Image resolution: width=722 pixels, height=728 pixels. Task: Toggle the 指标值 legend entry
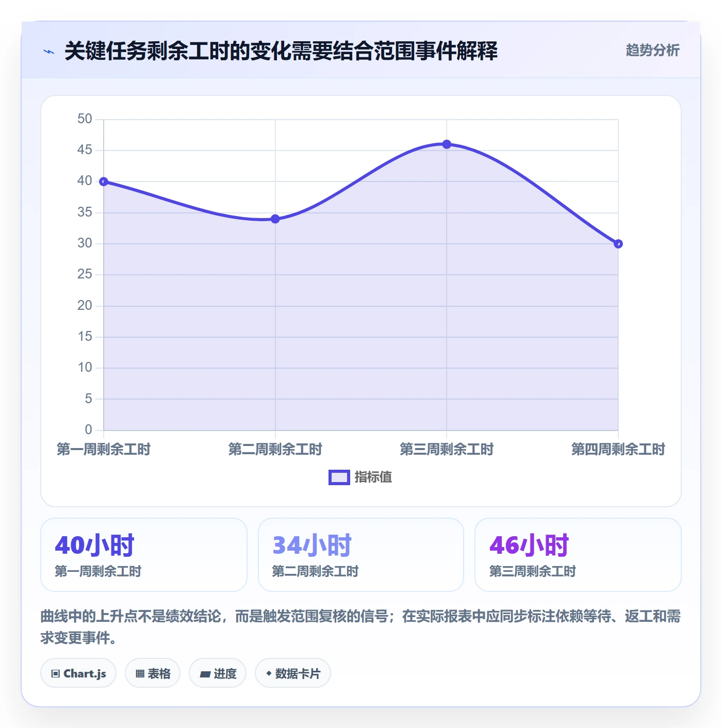tap(360, 477)
